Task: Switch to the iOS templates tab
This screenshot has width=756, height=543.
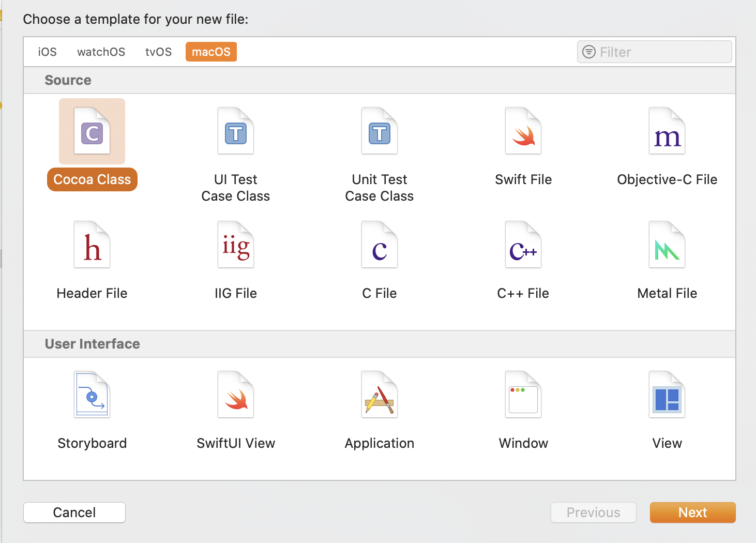Action: pyautogui.click(x=47, y=52)
